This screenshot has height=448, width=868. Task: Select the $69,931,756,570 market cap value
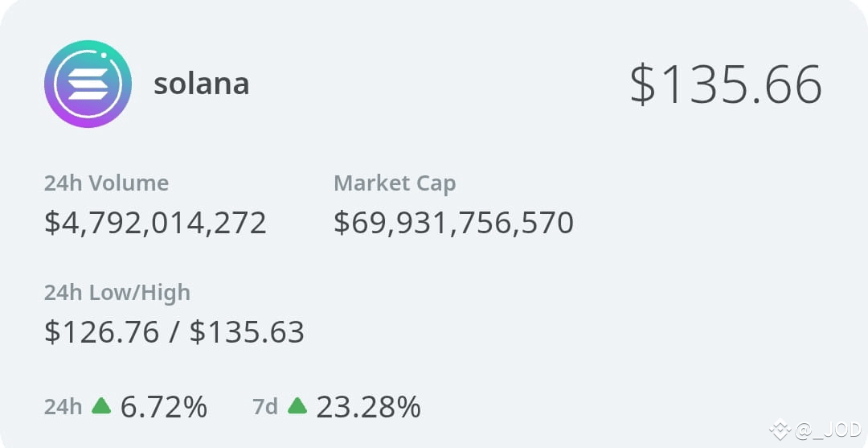(453, 223)
